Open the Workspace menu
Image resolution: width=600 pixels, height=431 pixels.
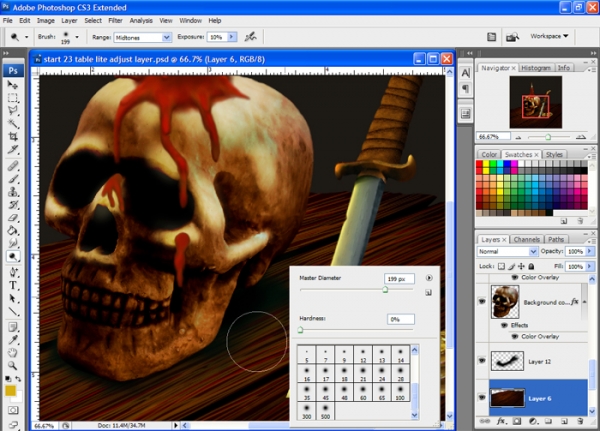549,36
